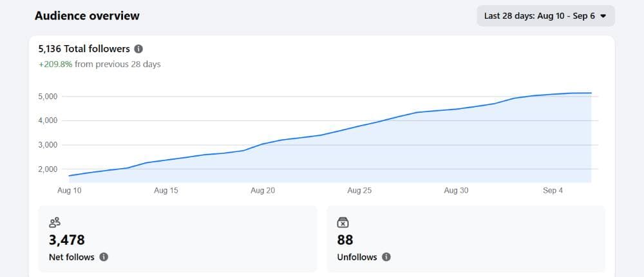Viewport: 644px width, 277px height.
Task: Click the Aug 25 date label
Action: [359, 191]
